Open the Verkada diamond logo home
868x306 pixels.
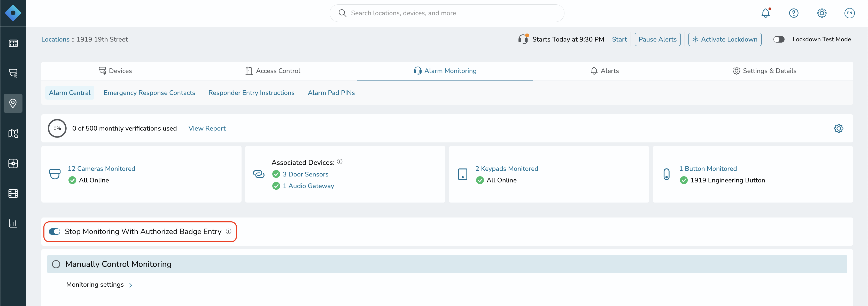pos(13,13)
